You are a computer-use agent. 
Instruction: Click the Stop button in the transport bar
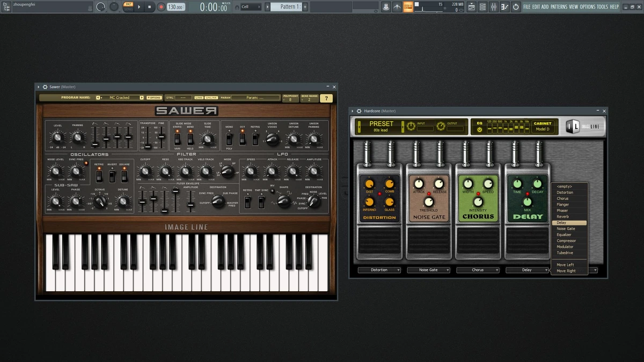click(150, 7)
